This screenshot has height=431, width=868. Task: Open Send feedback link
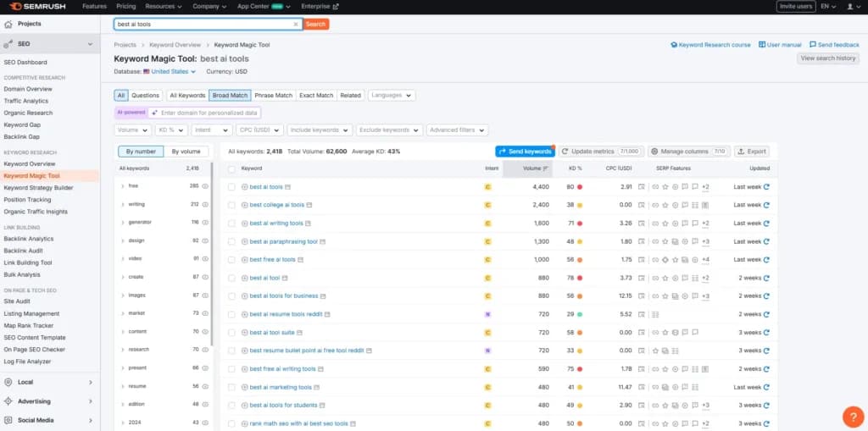click(x=834, y=45)
